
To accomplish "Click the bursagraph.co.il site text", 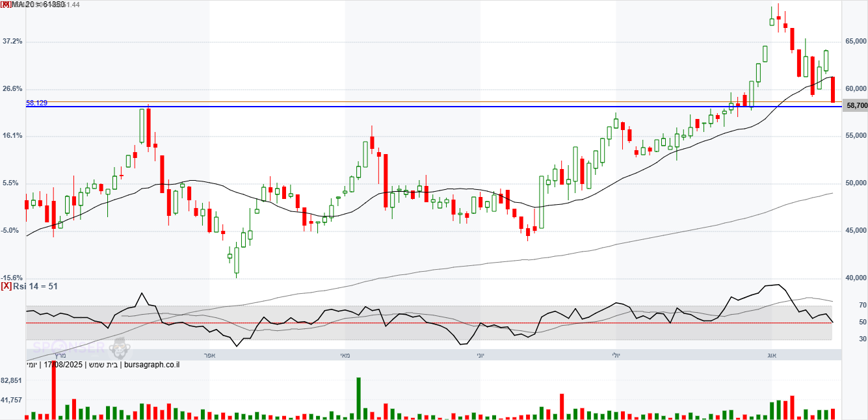I will [x=151, y=365].
